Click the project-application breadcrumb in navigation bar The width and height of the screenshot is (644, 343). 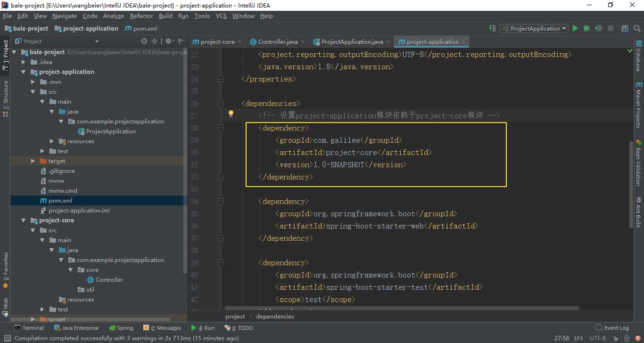tap(87, 29)
